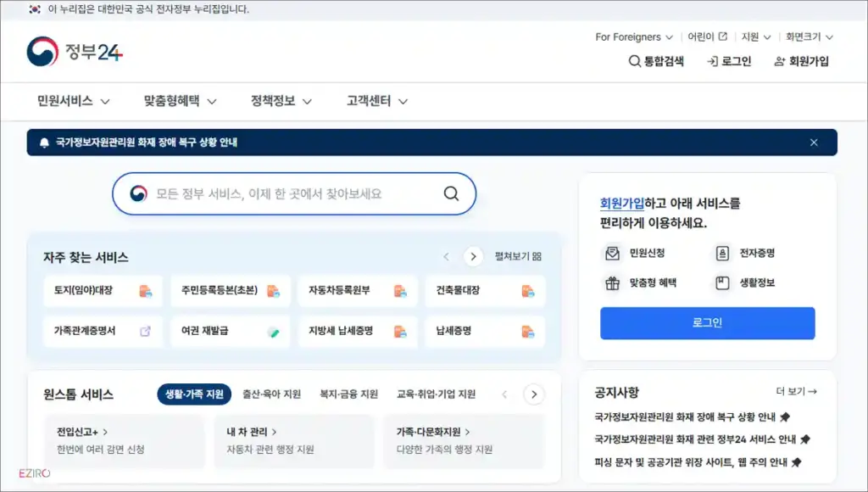Click the 통합검색 magnifier icon
The width and height of the screenshot is (868, 492).
click(634, 61)
